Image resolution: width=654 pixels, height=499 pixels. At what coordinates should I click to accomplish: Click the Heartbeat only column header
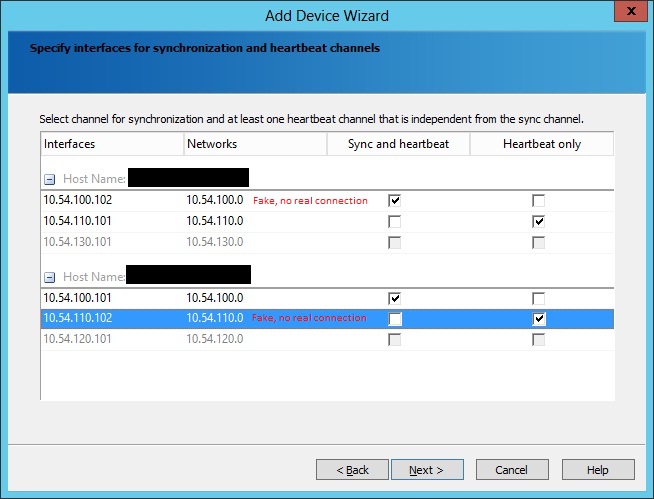[x=542, y=144]
